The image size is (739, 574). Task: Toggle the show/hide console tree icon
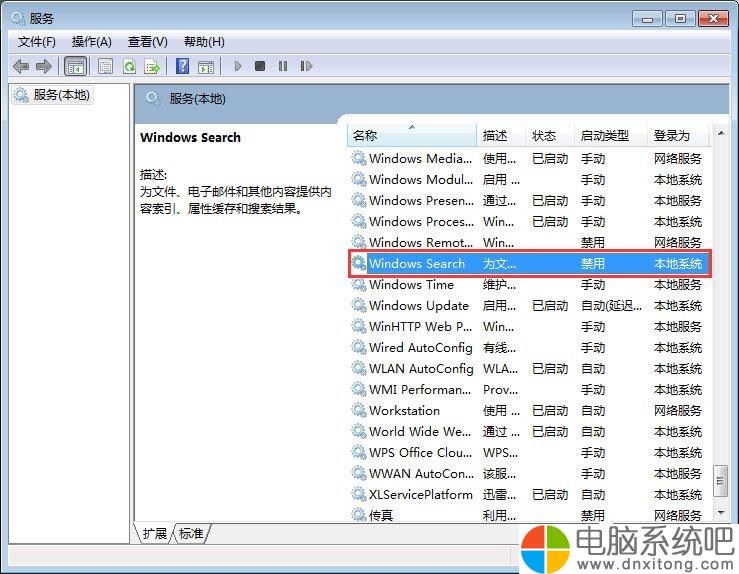pos(75,66)
